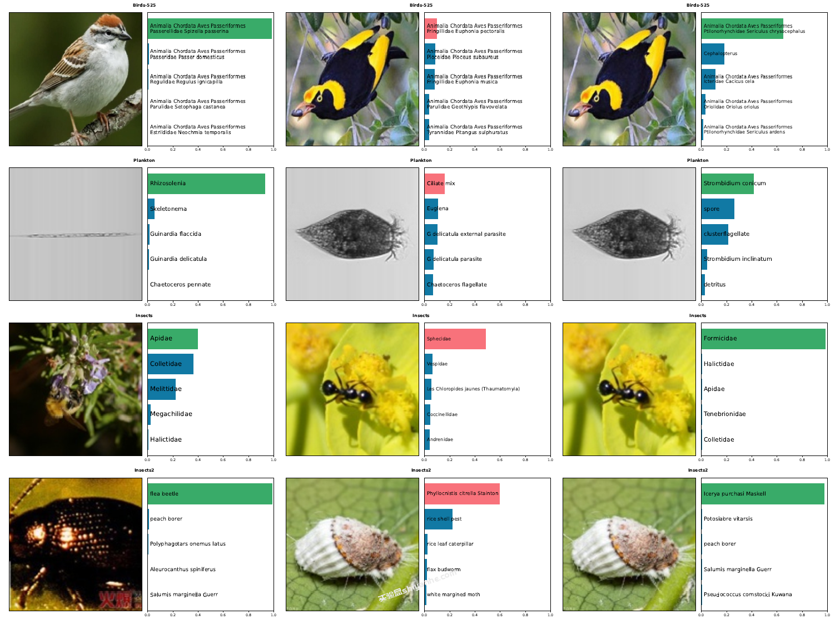Select the Passer domesticus label
This screenshot has width=840, height=619.
pyautogui.click(x=197, y=54)
